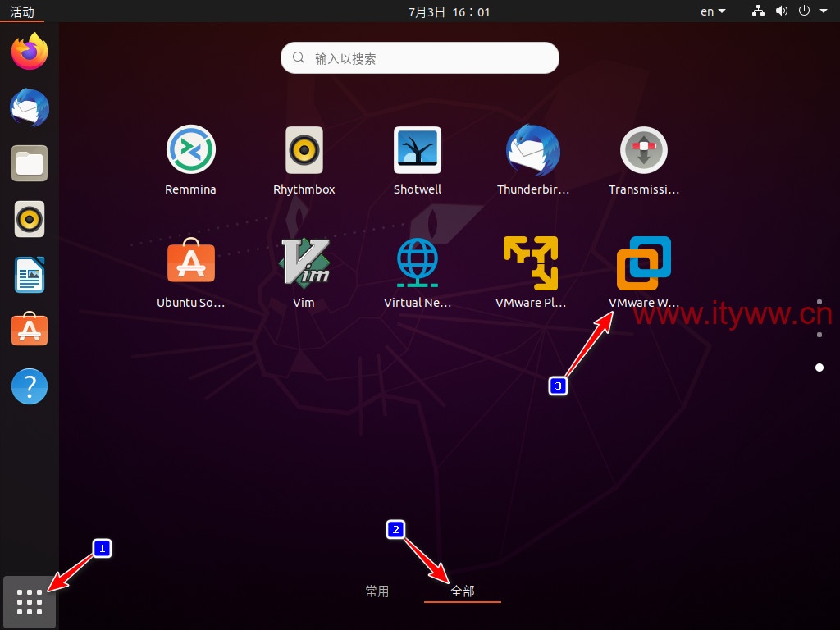Switch to the 全部 all apps tab

(x=463, y=591)
